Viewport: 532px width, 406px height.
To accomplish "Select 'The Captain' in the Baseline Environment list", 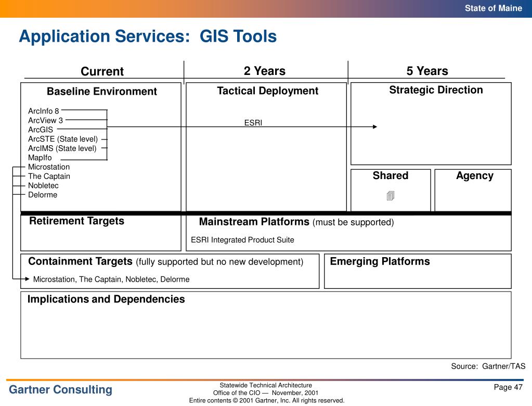I will [49, 176].
